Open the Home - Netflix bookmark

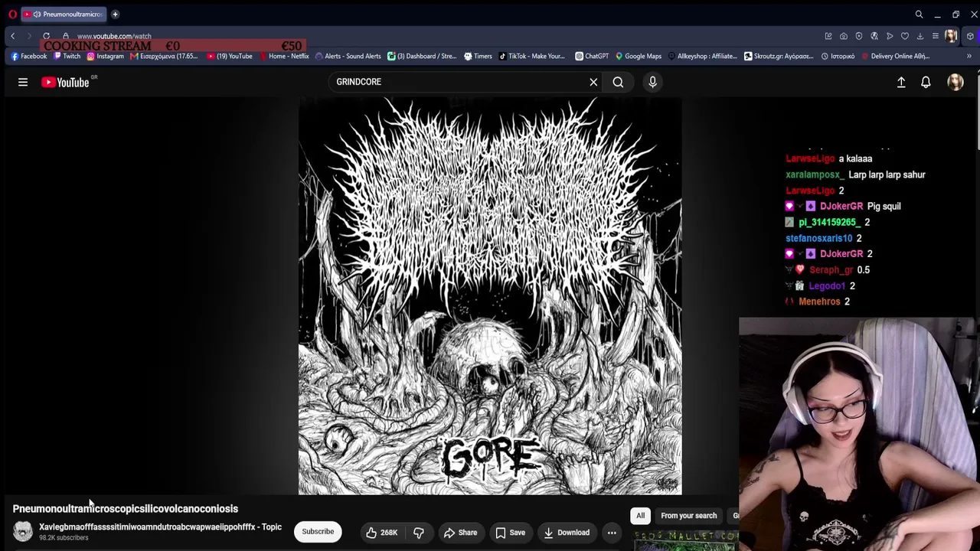point(284,56)
